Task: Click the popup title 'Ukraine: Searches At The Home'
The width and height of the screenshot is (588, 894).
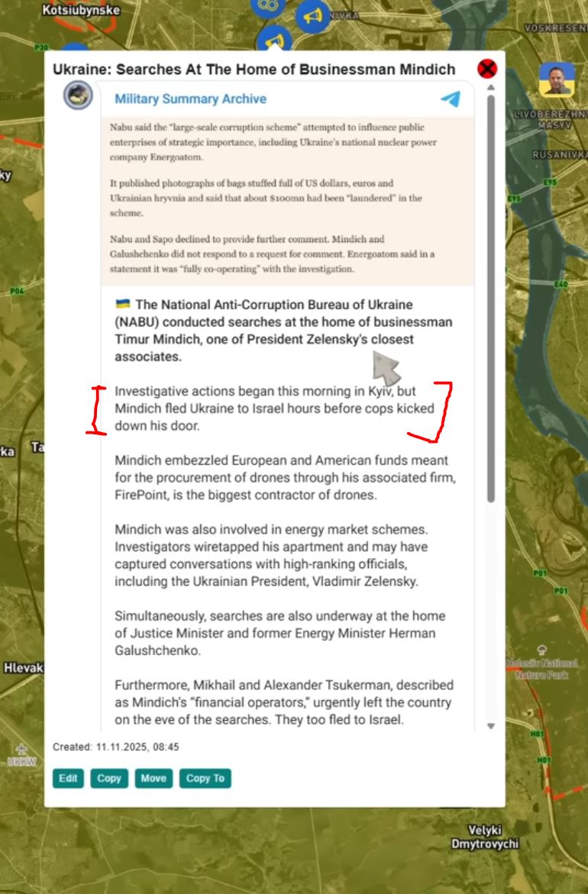Action: click(x=254, y=69)
